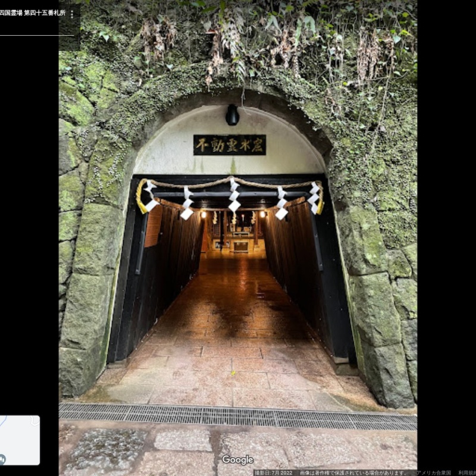This screenshot has width=476, height=476.
Task: Click the place title 四国霊場 第四十五番札所
Action: point(33,12)
